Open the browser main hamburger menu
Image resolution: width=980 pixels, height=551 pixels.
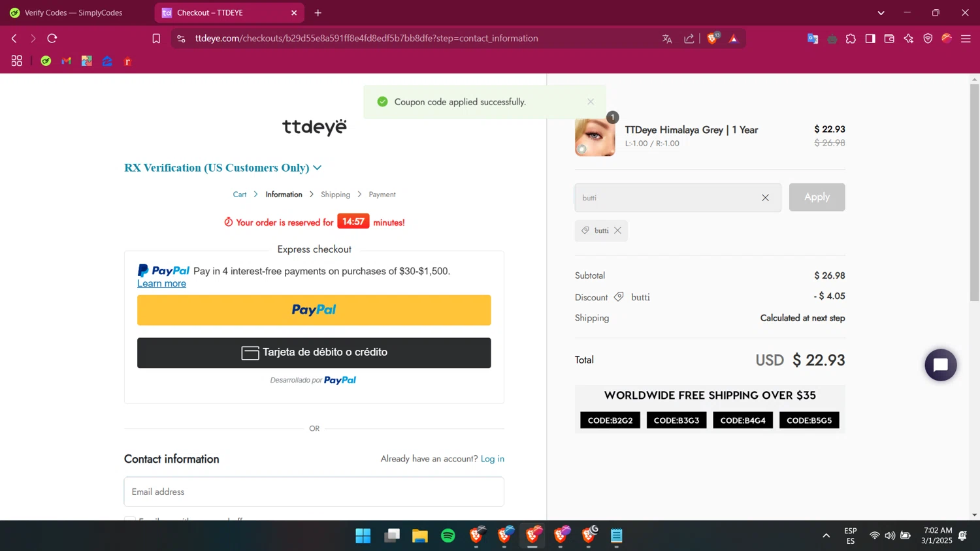pos(966,39)
